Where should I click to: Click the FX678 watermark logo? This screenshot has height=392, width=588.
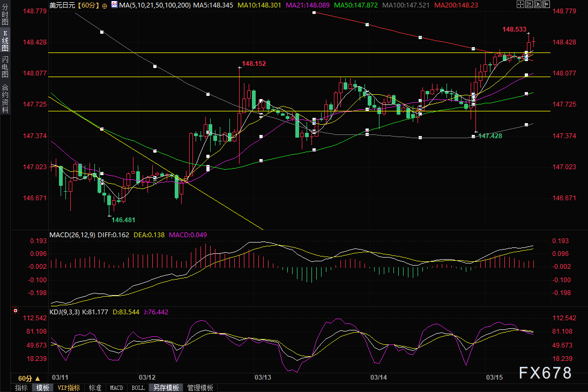tap(545, 373)
